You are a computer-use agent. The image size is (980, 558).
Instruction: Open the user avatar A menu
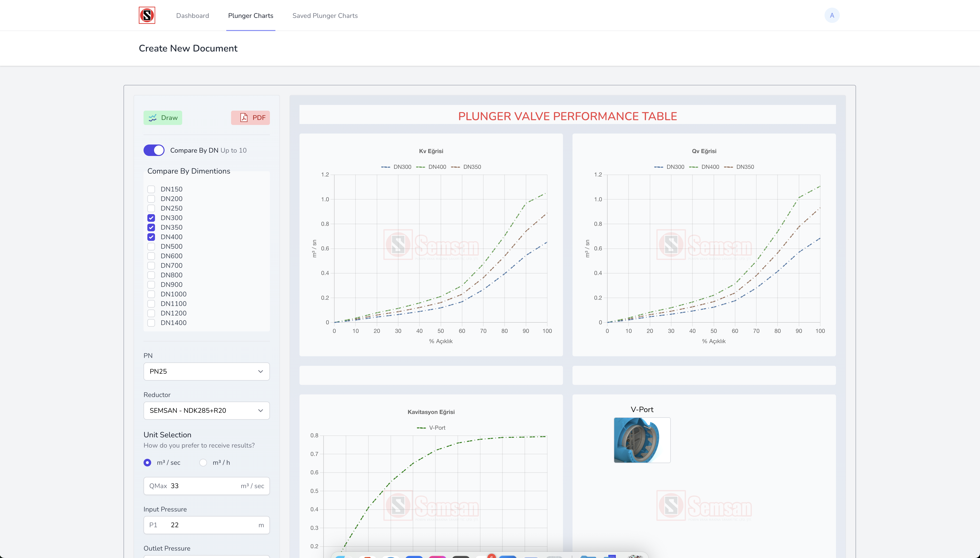coord(832,15)
